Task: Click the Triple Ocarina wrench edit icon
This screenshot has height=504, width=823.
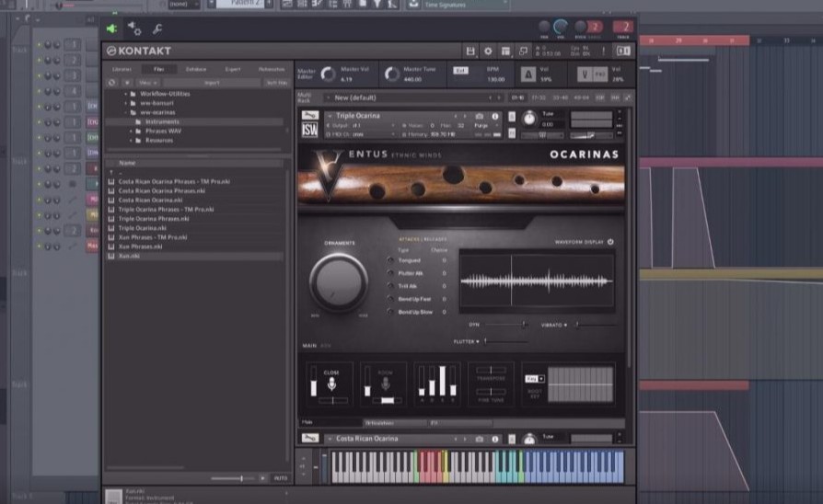Action: [309, 115]
